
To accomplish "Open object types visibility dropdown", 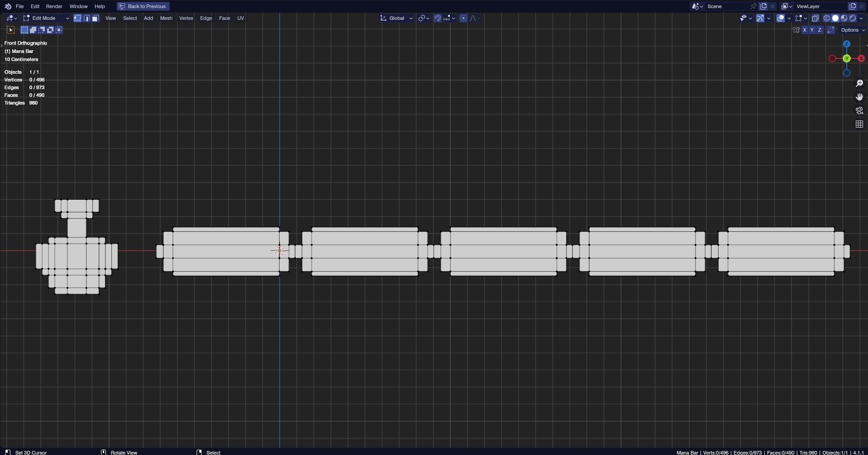I will (746, 18).
